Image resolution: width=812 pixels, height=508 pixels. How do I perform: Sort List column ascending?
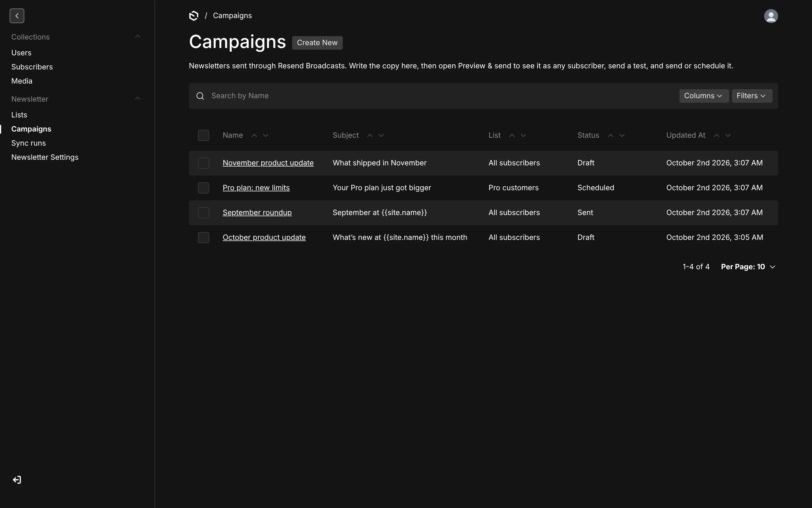click(x=512, y=135)
